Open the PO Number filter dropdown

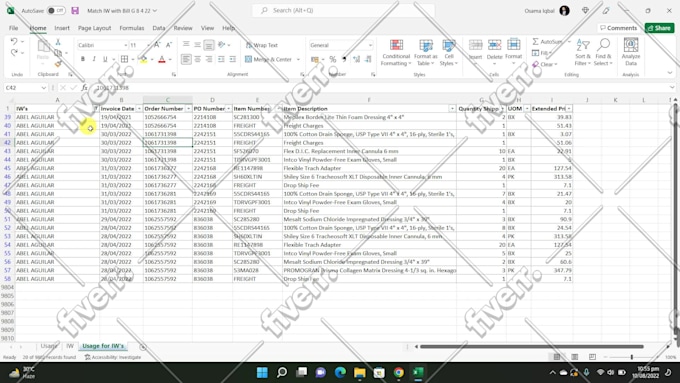pos(229,108)
